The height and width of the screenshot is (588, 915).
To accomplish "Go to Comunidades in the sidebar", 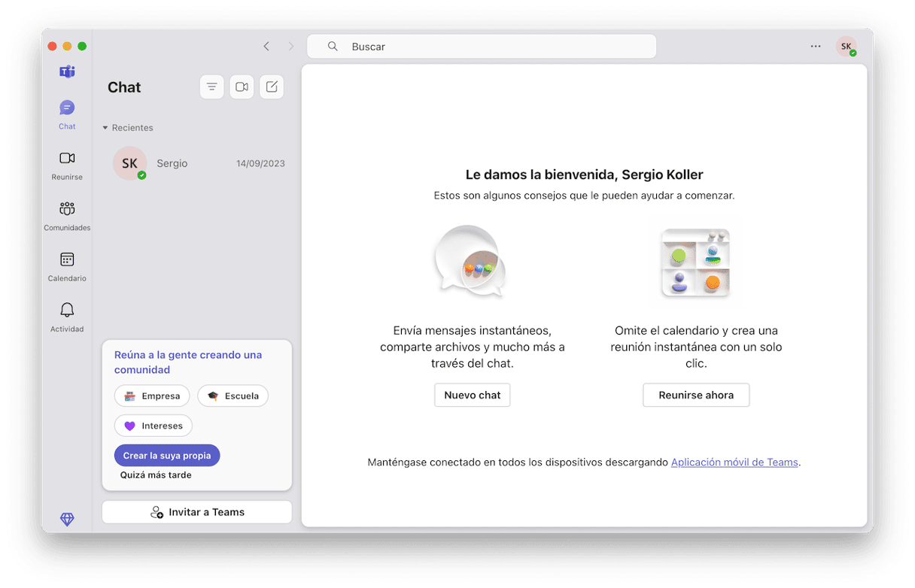I will [x=67, y=215].
